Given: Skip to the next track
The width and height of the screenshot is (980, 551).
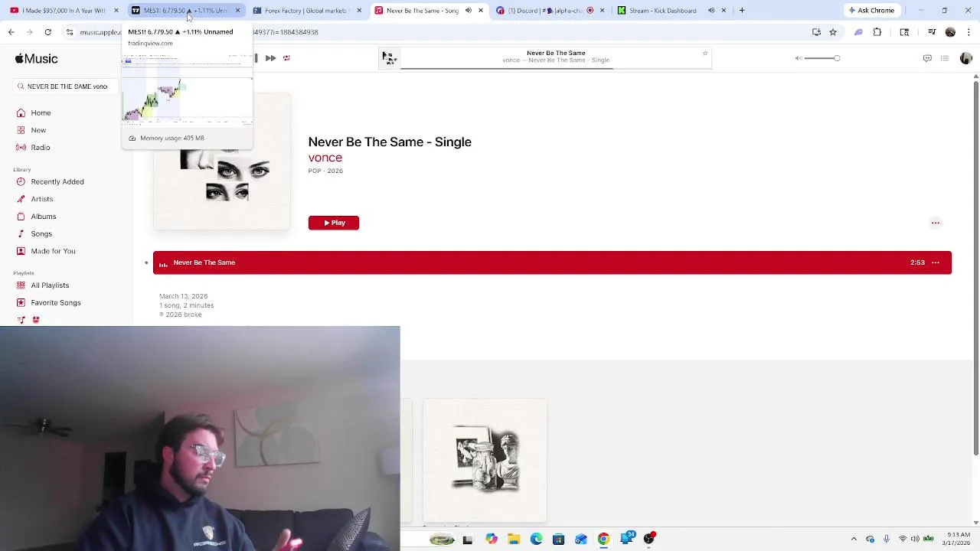Looking at the screenshot, I should pos(270,58).
